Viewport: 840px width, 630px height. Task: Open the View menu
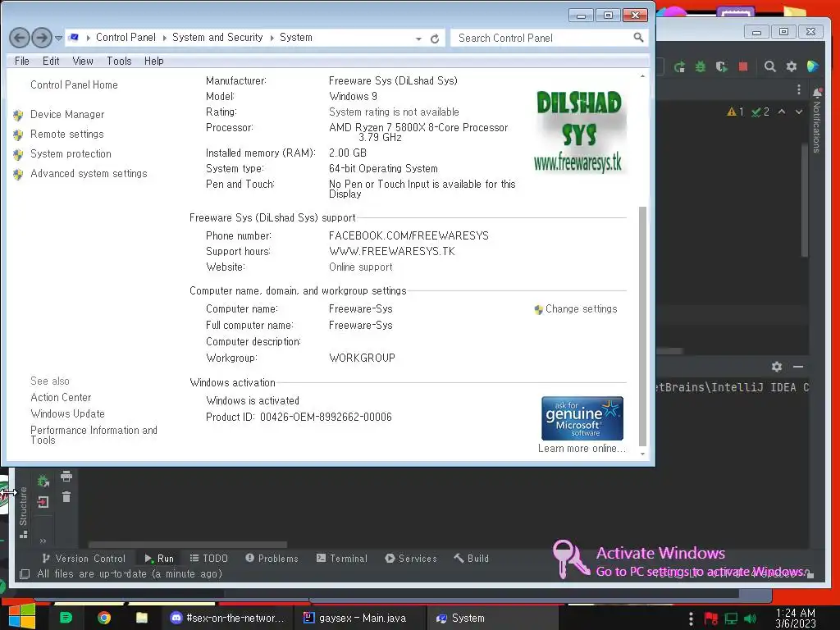[83, 61]
